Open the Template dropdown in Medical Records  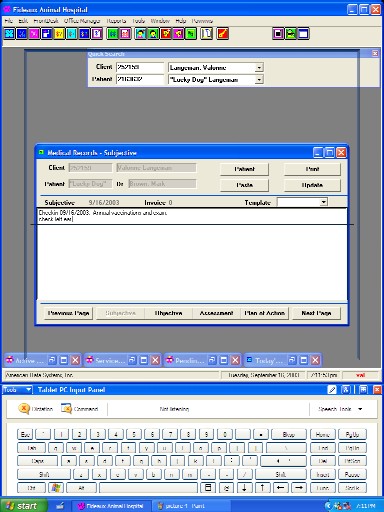coord(323,202)
